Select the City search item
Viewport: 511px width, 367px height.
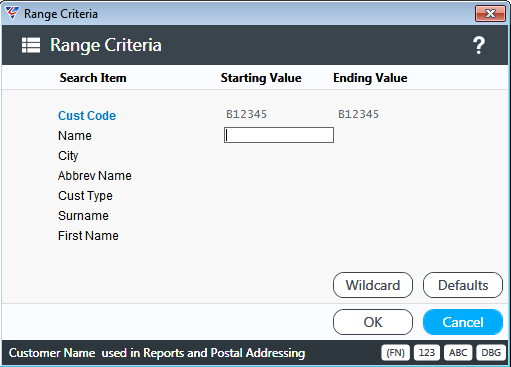(x=68, y=156)
